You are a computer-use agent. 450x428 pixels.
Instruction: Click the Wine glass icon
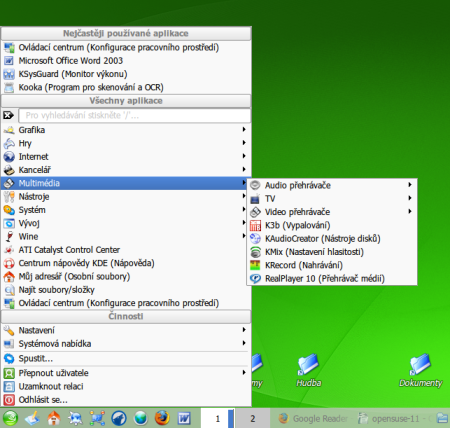coord(9,237)
